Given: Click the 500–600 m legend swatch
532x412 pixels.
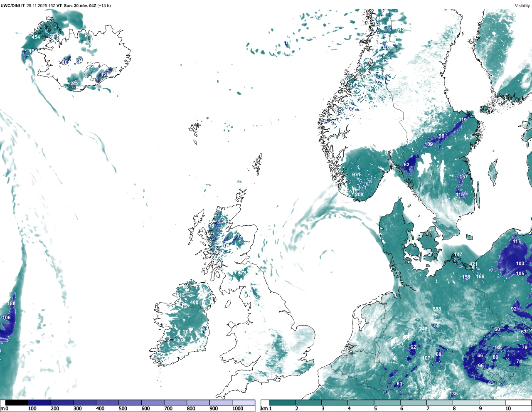Looking at the screenshot, I should [130, 402].
